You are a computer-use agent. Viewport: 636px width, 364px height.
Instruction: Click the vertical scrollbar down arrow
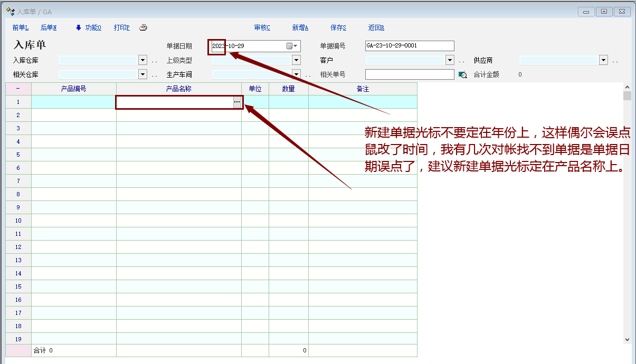(627, 339)
